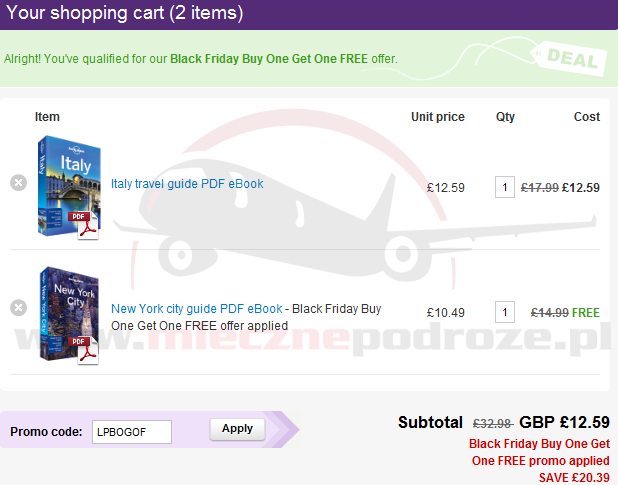Click the Subtotal GBP £12.59 amount
Image resolution: width=618 pixels, height=485 pixels.
pyautogui.click(x=564, y=422)
